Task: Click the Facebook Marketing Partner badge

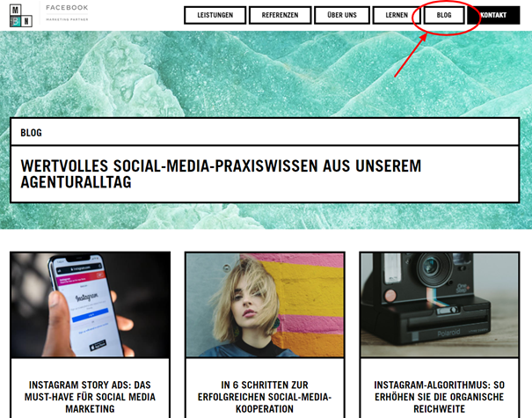Action: [67, 13]
